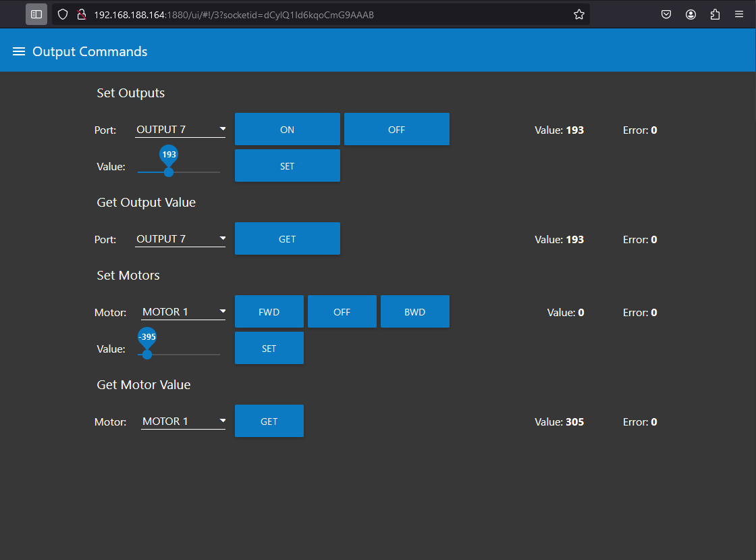Run the motor backward with BWD
This screenshot has height=560, width=756.
tap(415, 311)
